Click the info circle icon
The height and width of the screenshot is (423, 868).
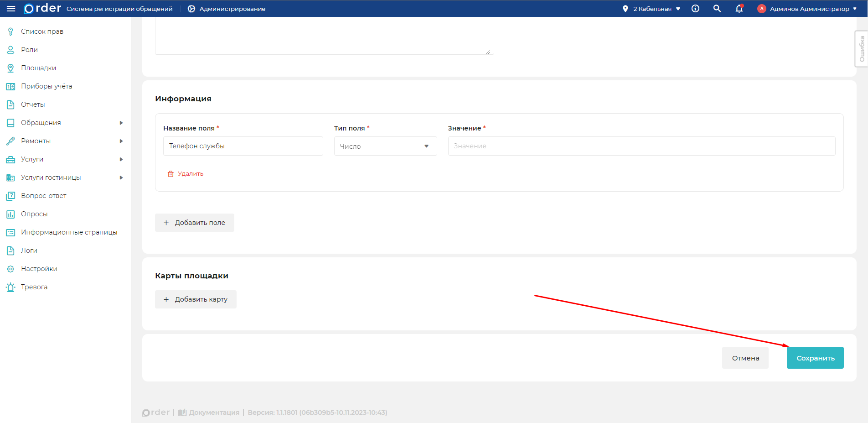695,9
